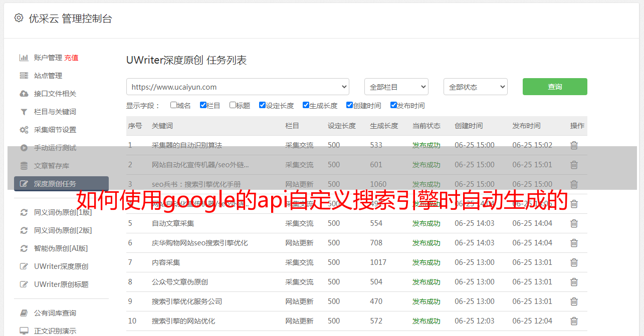Click the gears icon for 采集细节设置

point(24,130)
